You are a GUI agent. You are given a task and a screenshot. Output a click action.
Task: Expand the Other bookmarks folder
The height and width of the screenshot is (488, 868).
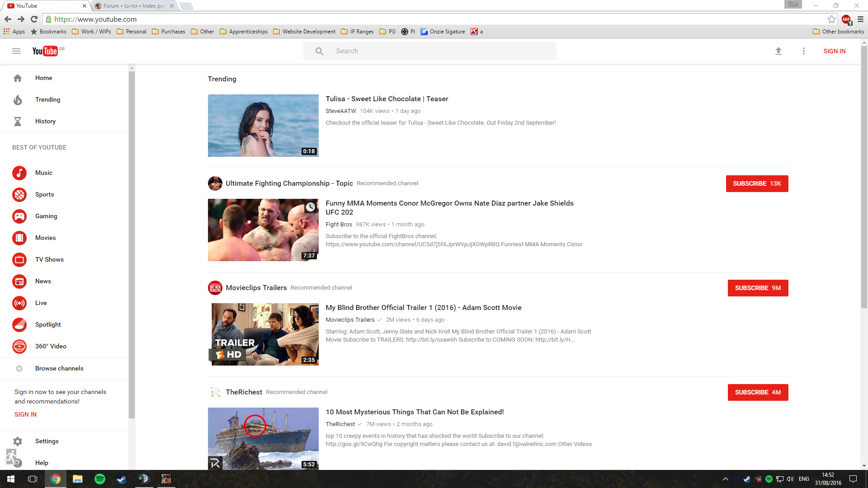[838, 32]
